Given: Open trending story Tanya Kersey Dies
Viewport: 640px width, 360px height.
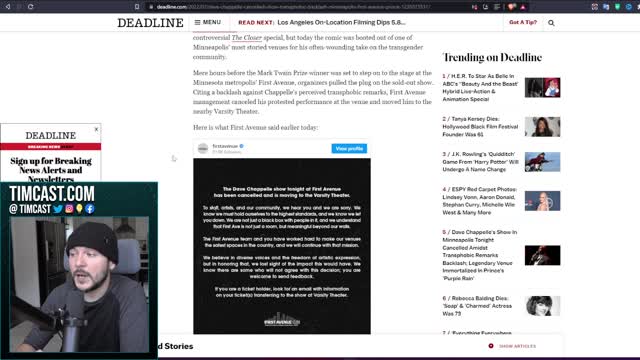Looking at the screenshot, I should pos(480,127).
